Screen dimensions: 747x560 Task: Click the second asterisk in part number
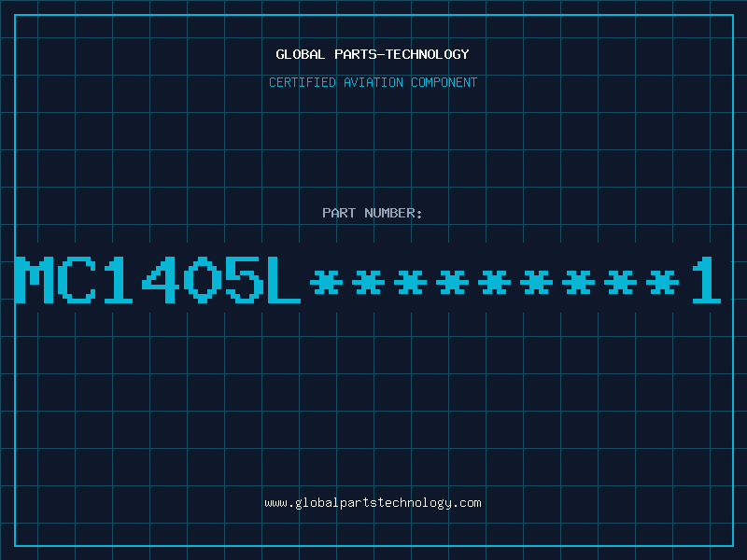368,282
